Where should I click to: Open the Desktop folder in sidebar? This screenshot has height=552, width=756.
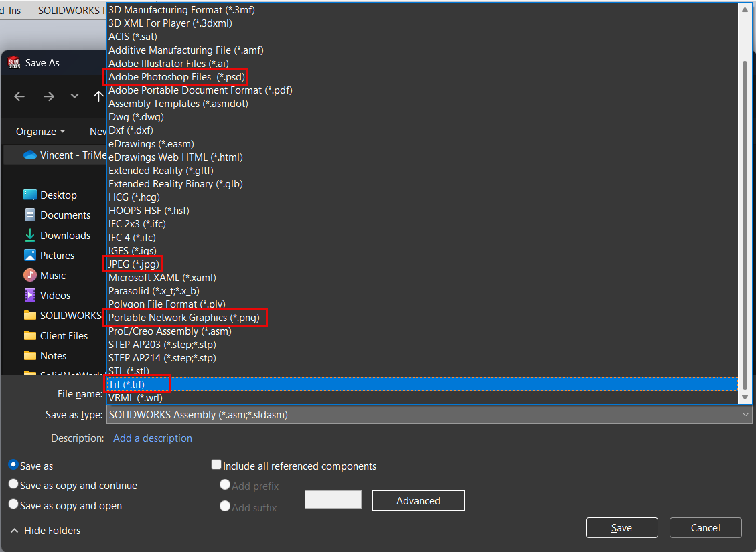point(58,195)
